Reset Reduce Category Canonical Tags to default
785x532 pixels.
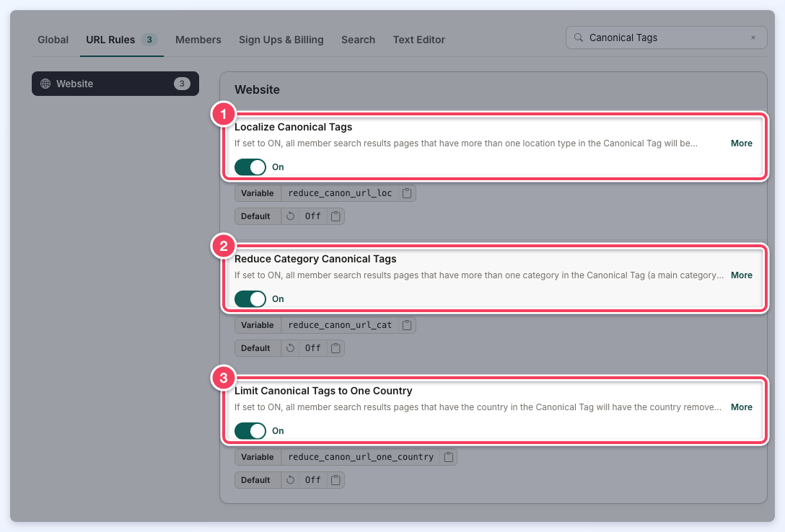pos(290,348)
